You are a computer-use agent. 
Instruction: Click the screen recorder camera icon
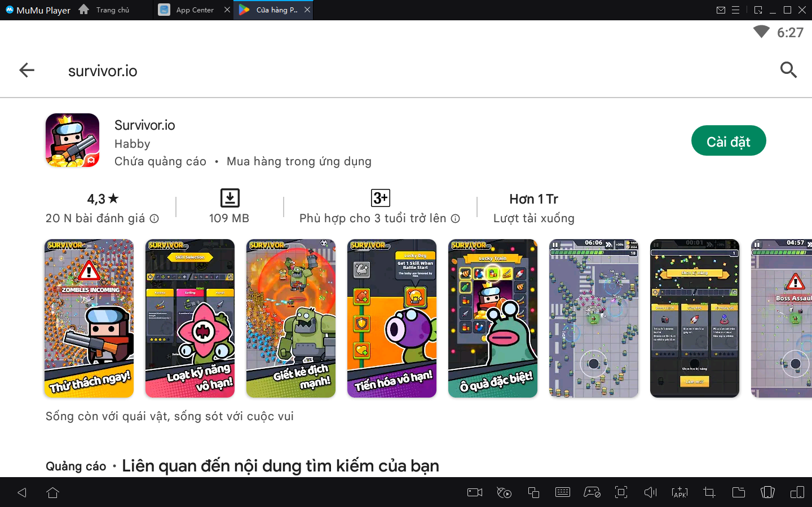[475, 492]
